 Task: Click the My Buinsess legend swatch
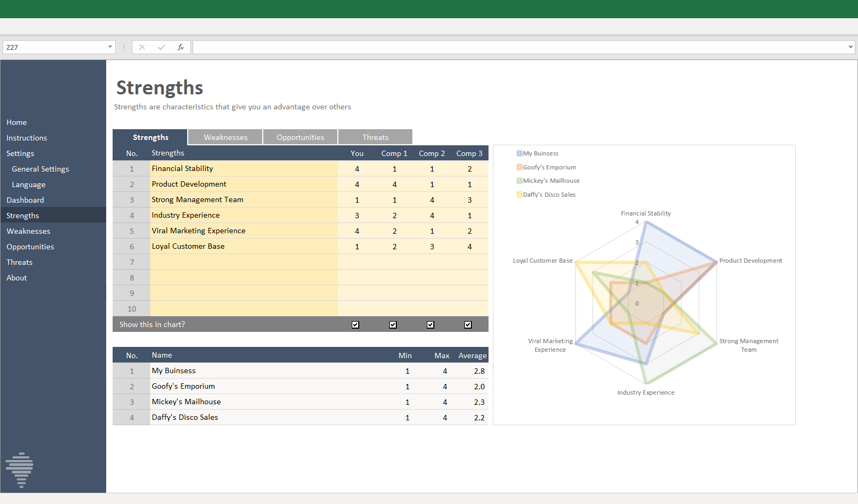519,153
